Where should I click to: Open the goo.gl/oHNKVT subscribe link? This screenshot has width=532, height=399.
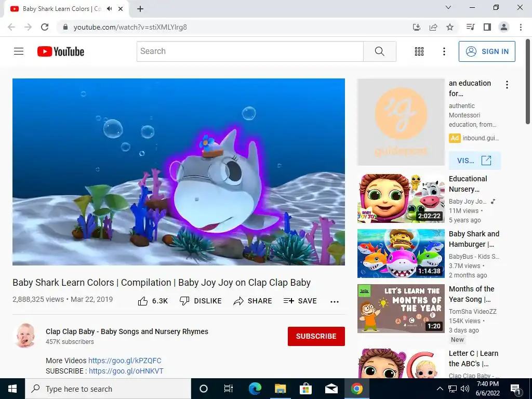point(126,371)
